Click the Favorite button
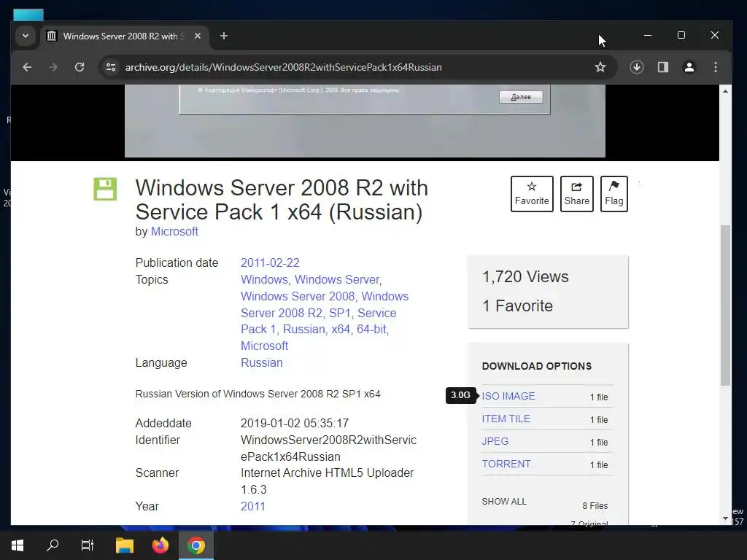The image size is (747, 560). (x=532, y=194)
